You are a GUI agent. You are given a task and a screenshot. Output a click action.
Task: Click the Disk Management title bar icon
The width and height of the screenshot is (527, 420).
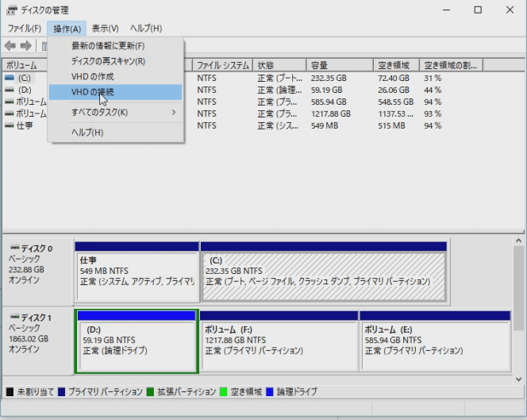(x=11, y=10)
